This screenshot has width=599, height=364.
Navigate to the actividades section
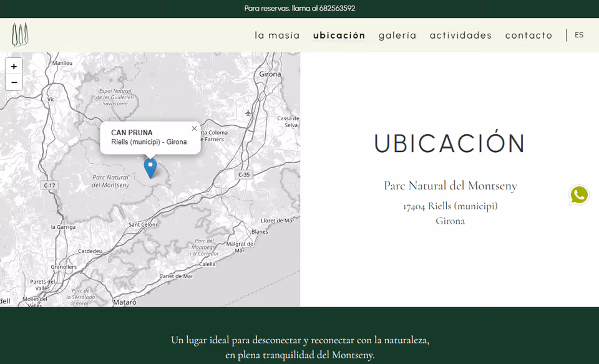[460, 36]
